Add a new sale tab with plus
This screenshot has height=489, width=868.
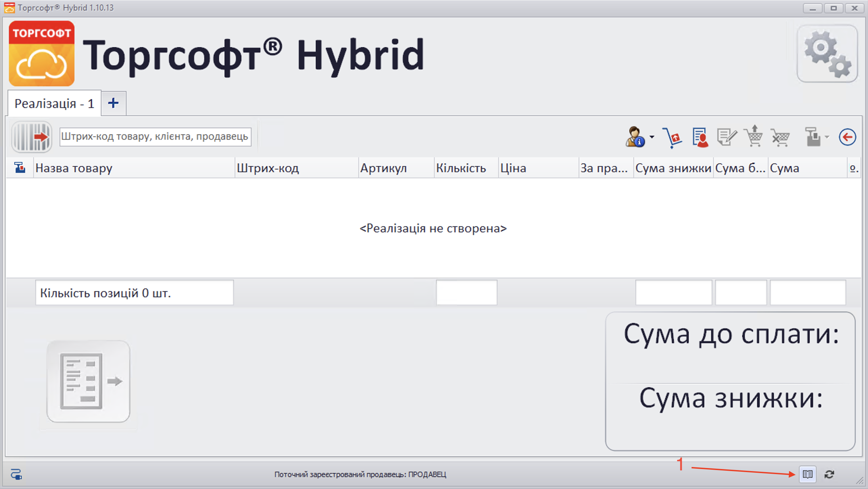pyautogui.click(x=114, y=103)
